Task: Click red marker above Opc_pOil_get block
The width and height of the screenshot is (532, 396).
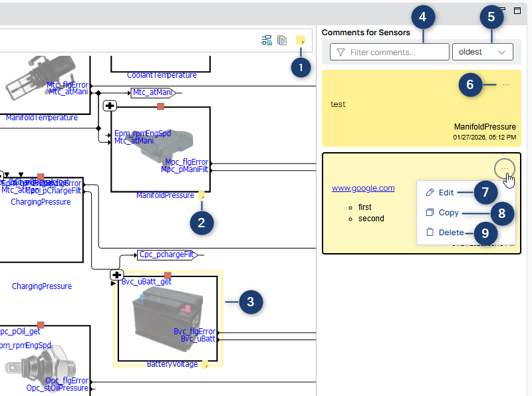Action: [41, 325]
